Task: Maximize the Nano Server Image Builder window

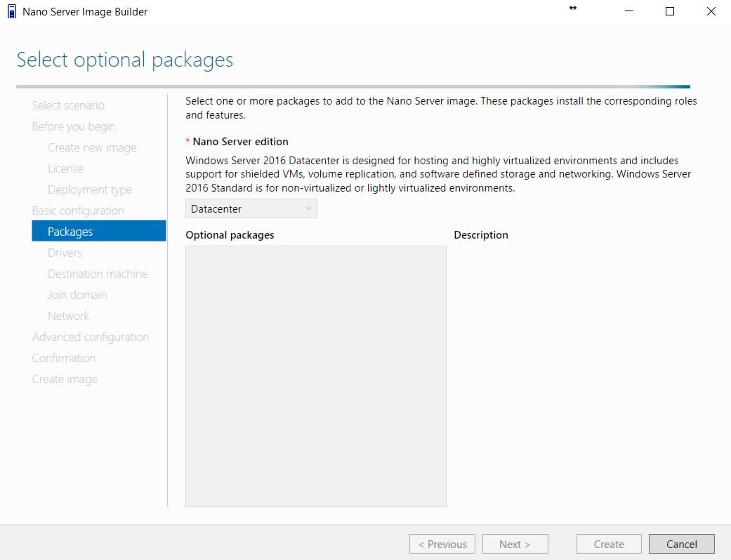Action: (670, 11)
